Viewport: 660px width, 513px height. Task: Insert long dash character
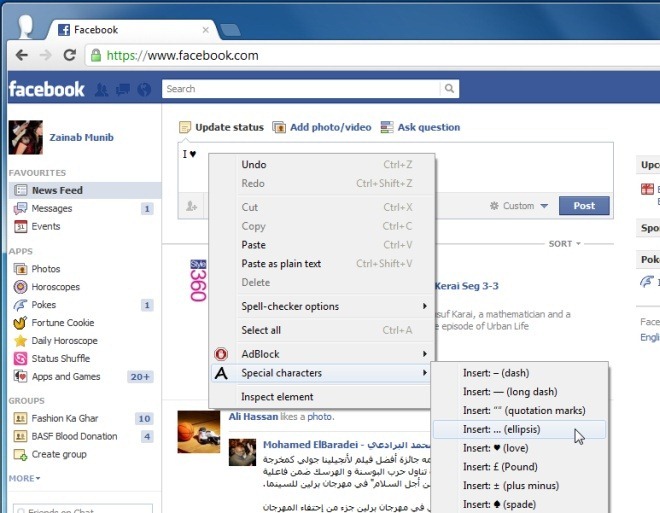519,392
